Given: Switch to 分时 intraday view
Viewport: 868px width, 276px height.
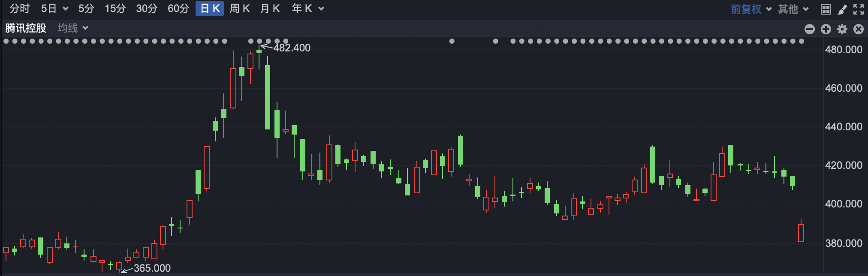Looking at the screenshot, I should point(20,9).
